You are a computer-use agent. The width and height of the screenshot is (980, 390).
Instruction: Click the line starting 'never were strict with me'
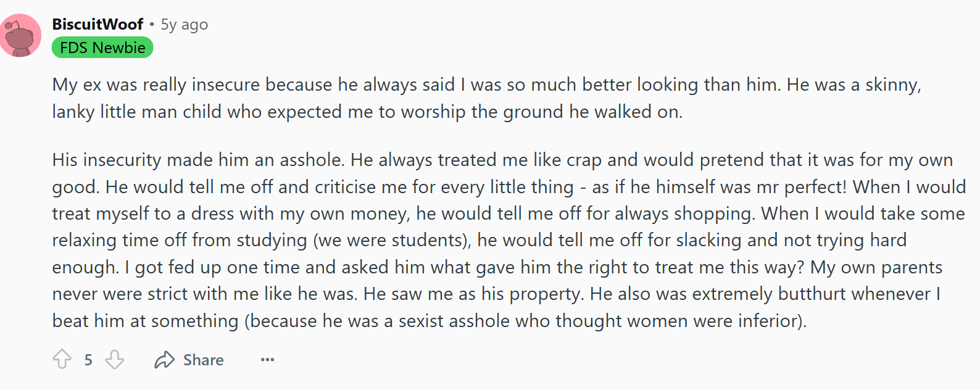[x=496, y=294]
